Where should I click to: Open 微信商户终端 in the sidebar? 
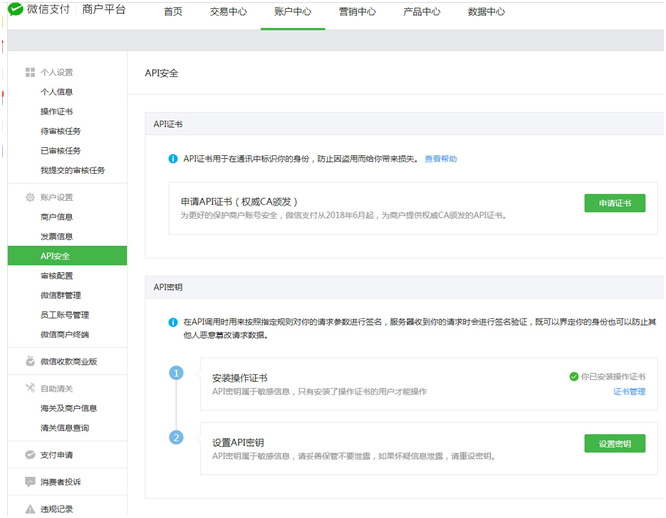coord(65,334)
